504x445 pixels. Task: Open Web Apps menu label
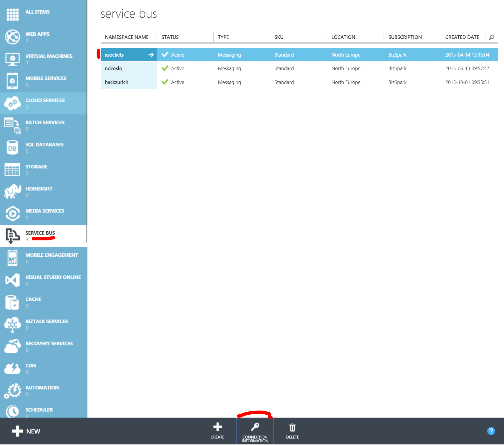coord(37,34)
